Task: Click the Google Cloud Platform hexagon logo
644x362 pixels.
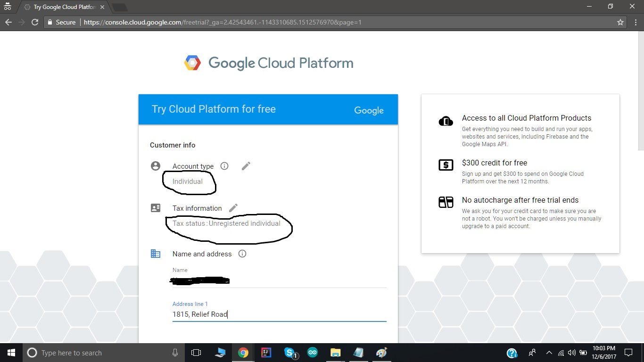Action: pos(192,63)
